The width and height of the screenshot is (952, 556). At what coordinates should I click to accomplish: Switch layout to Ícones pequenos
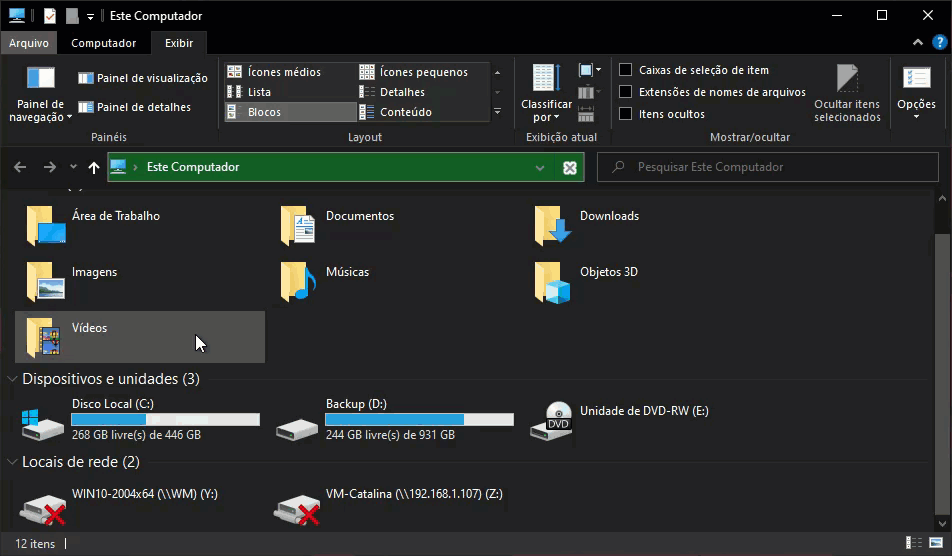tap(423, 72)
